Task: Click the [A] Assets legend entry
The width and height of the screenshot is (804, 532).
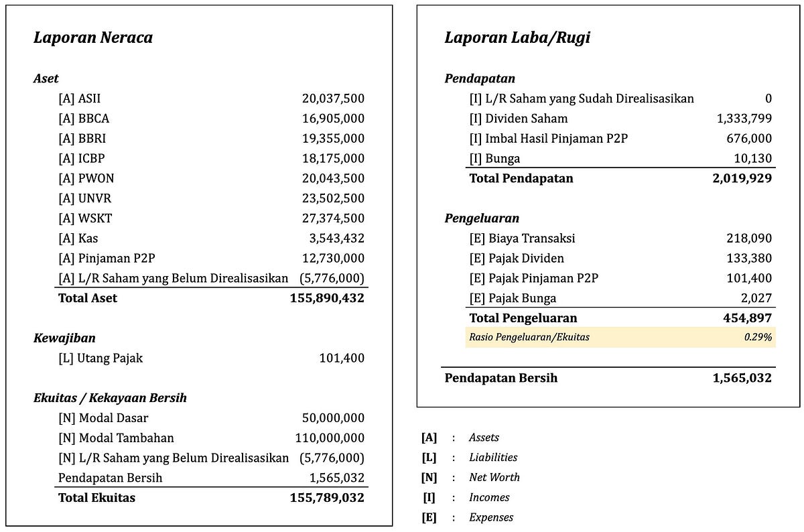Action: coord(460,438)
